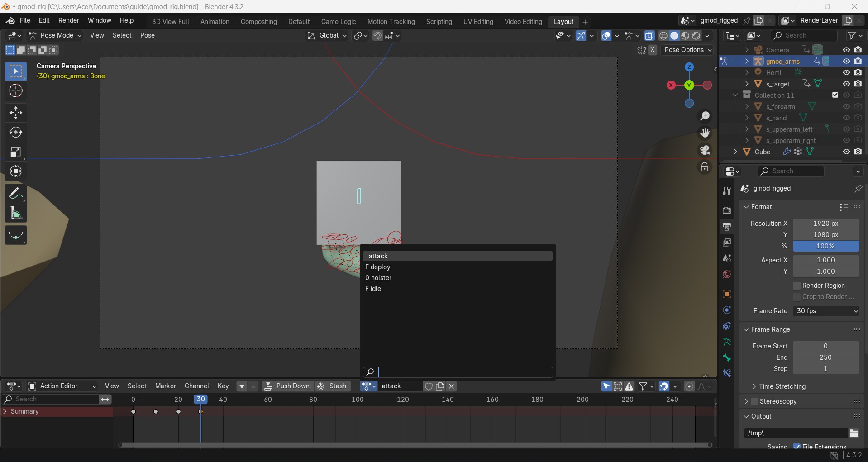The height and width of the screenshot is (462, 868).
Task: Click the resolution percentage slider
Action: click(825, 246)
